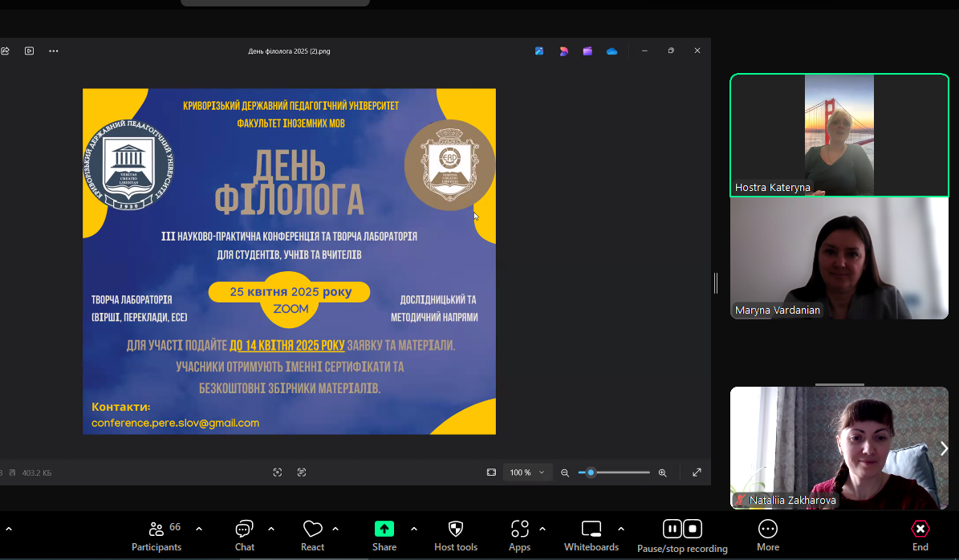Click the zoom in magnifier button
The width and height of the screenshot is (959, 560).
click(663, 473)
